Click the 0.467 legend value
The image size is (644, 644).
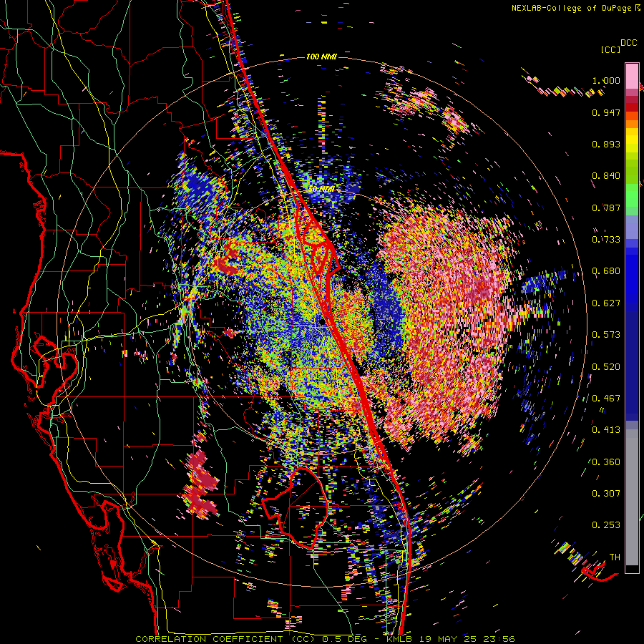606,399
